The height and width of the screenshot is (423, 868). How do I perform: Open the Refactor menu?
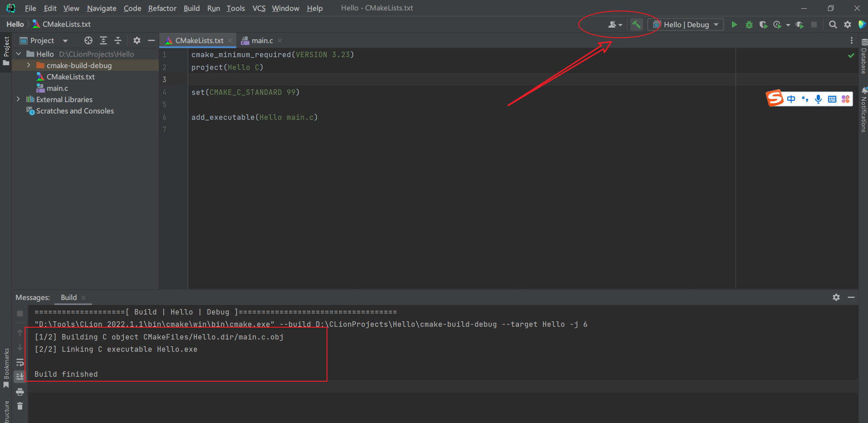tap(162, 8)
